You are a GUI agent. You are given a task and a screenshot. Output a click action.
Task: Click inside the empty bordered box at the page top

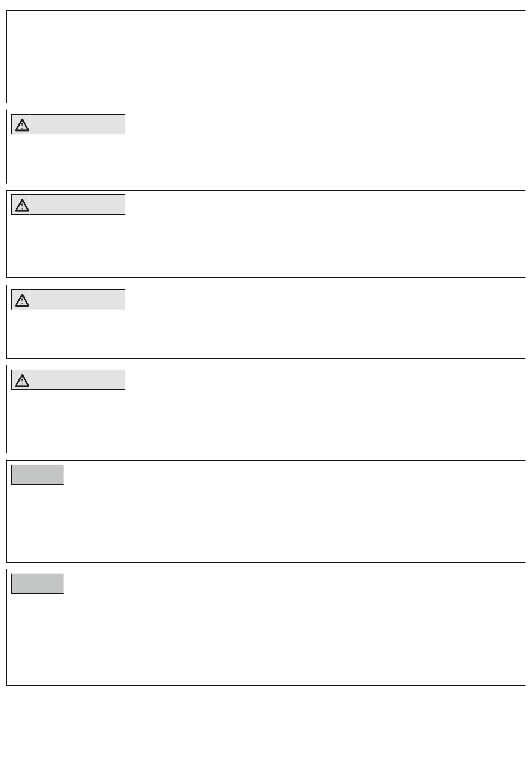point(265,56)
